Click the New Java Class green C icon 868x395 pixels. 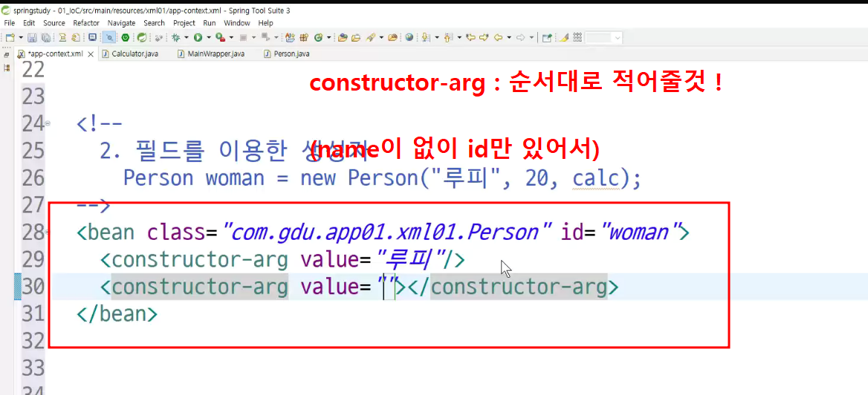318,38
